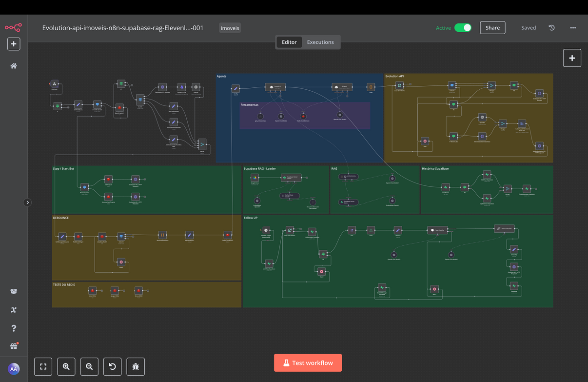Image resolution: width=588 pixels, height=382 pixels.
Task: Open the home overview icon
Action: pyautogui.click(x=14, y=66)
